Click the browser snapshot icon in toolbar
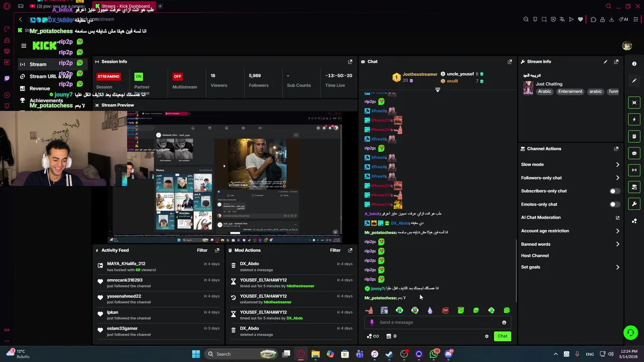Image resolution: width=644 pixels, height=362 pixels. [x=544, y=20]
